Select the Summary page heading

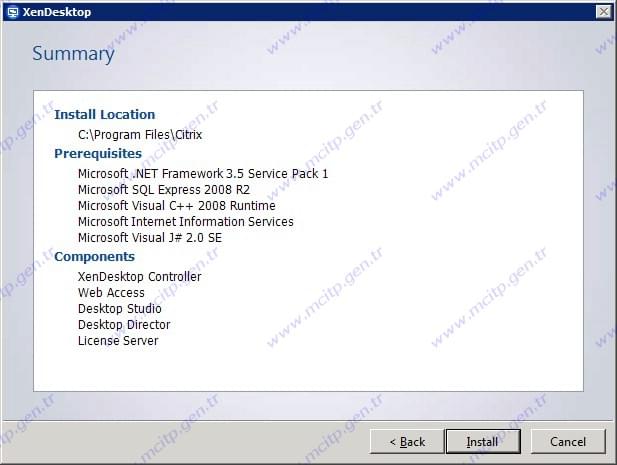point(73,54)
